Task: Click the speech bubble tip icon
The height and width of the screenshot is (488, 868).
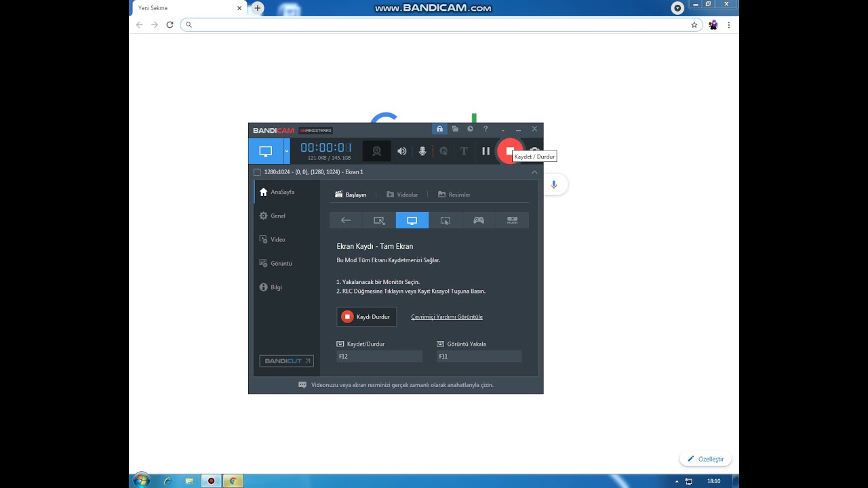Action: pyautogui.click(x=302, y=385)
